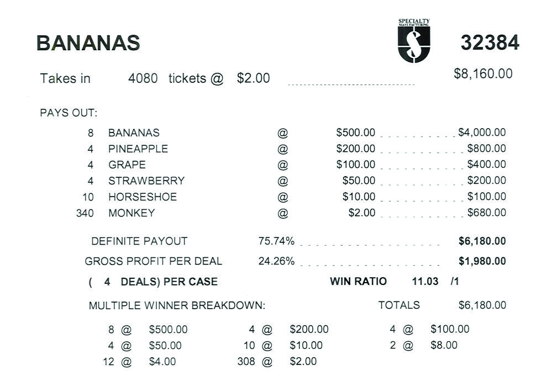
Task: Select the PINEAPPLE payout row label
Action: 138,149
